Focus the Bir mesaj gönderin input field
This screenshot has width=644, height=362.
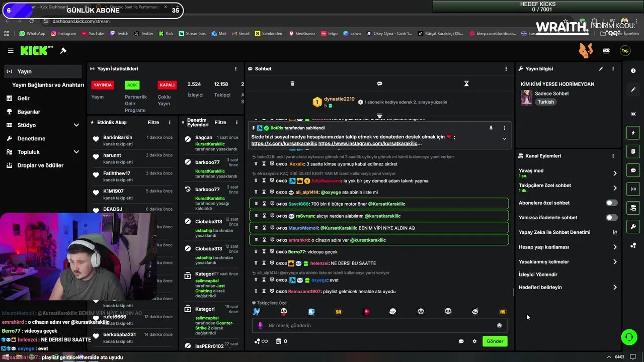[x=379, y=325]
